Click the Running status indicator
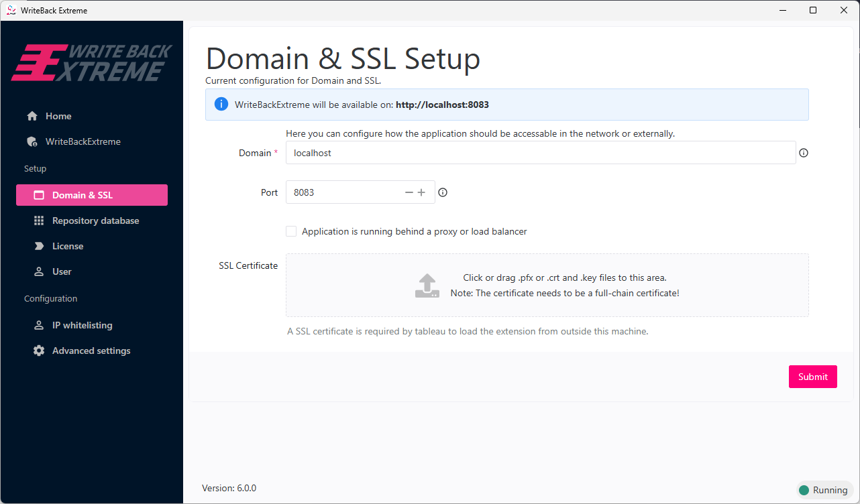Screen dimensions: 860x504 824,490
